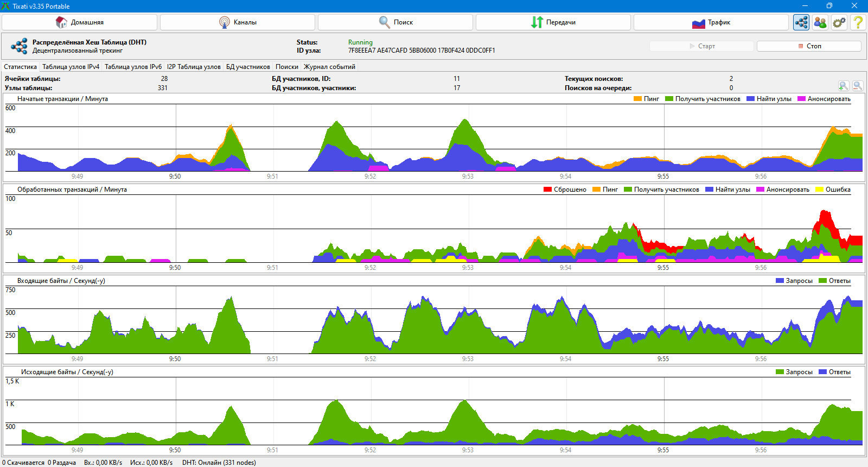
Task: Switch to the Таблица узлов IPv4 tab
Action: tap(71, 67)
